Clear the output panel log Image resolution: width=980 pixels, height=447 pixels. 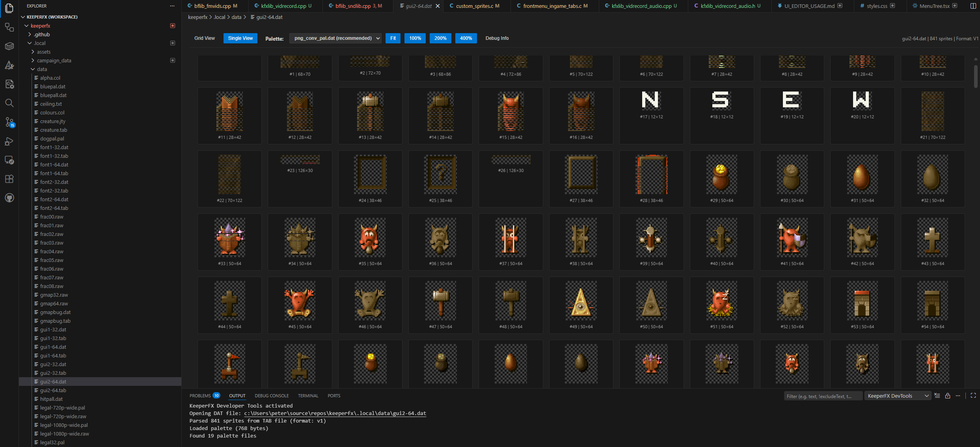pyautogui.click(x=937, y=396)
